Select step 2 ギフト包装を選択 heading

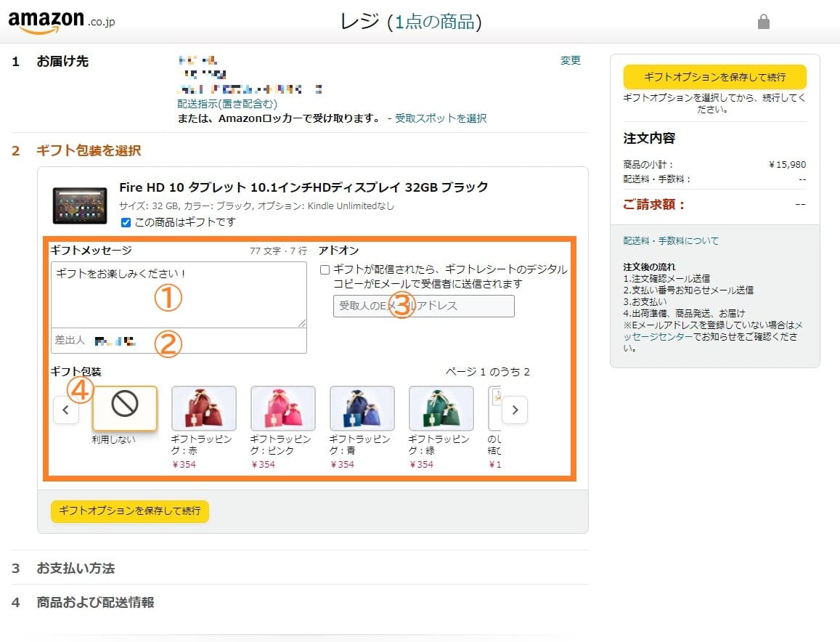[89, 150]
